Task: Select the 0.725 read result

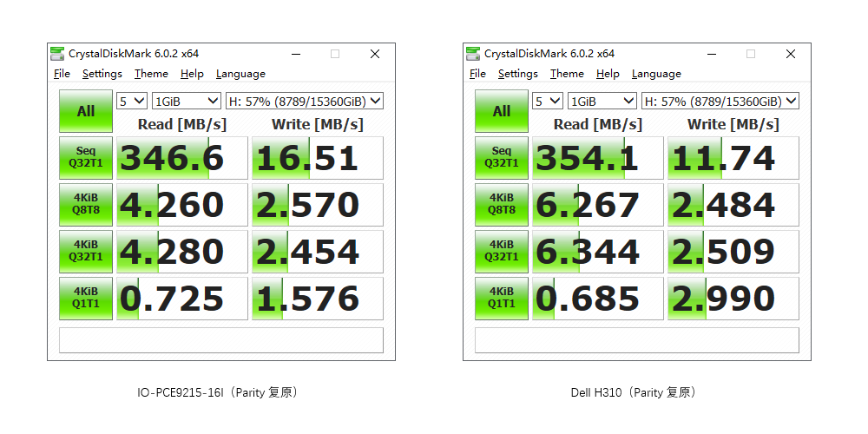Action: tap(182, 299)
